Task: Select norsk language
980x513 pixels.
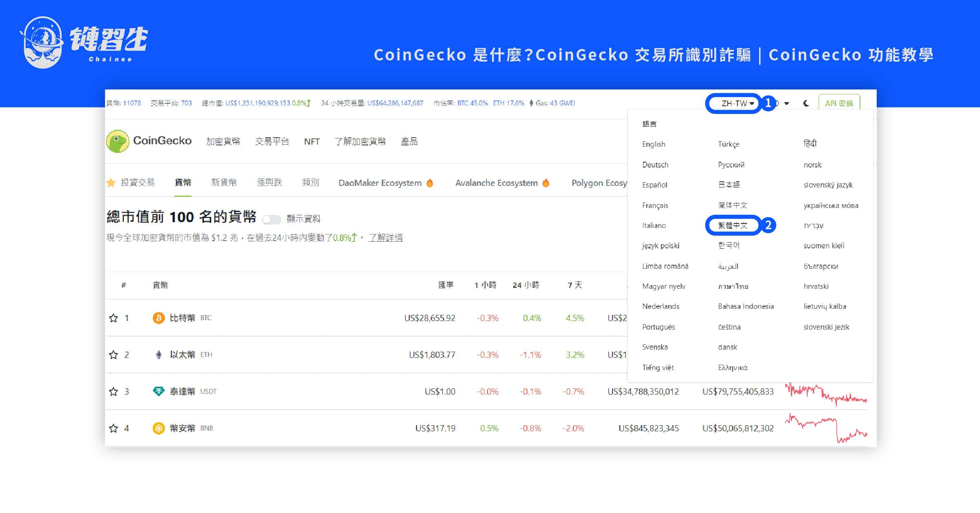Action: tap(813, 165)
